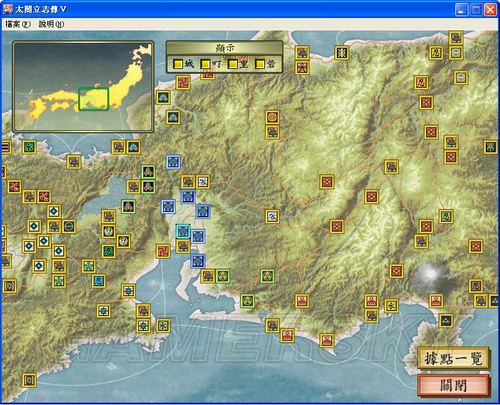Select the green trefoil icon on the southern coast

tap(247, 301)
